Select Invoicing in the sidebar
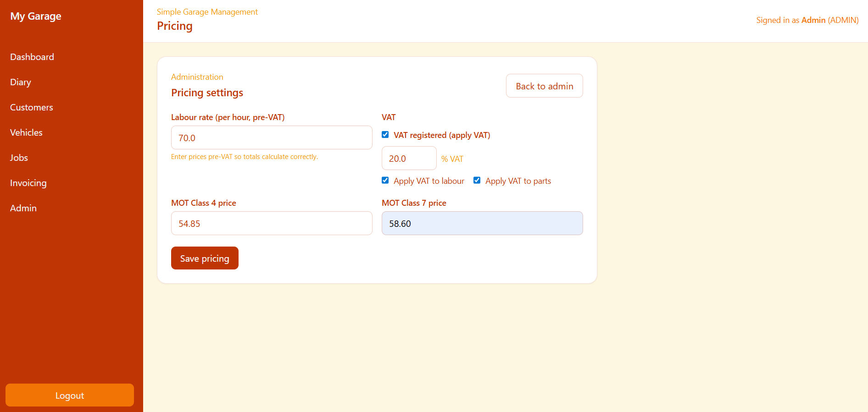The image size is (868, 412). pos(28,183)
